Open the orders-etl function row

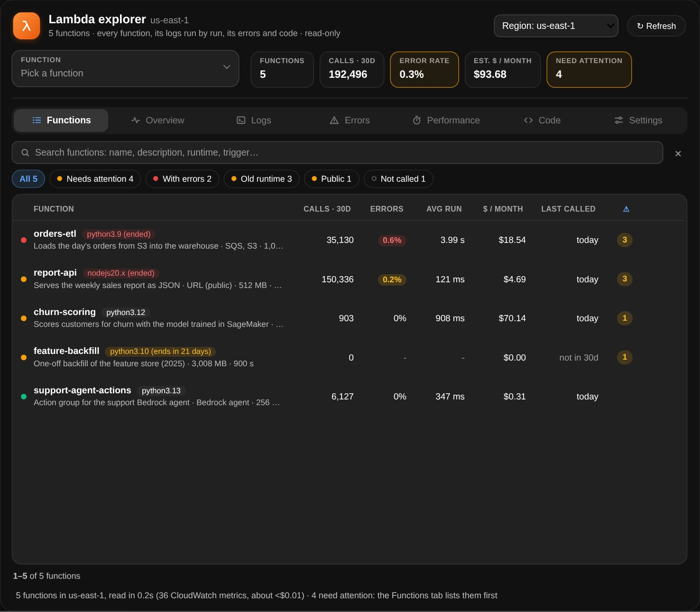coord(349,240)
